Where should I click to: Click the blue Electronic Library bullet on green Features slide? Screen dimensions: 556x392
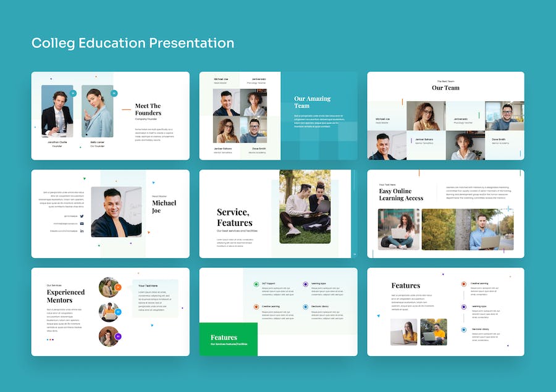pyautogui.click(x=306, y=307)
